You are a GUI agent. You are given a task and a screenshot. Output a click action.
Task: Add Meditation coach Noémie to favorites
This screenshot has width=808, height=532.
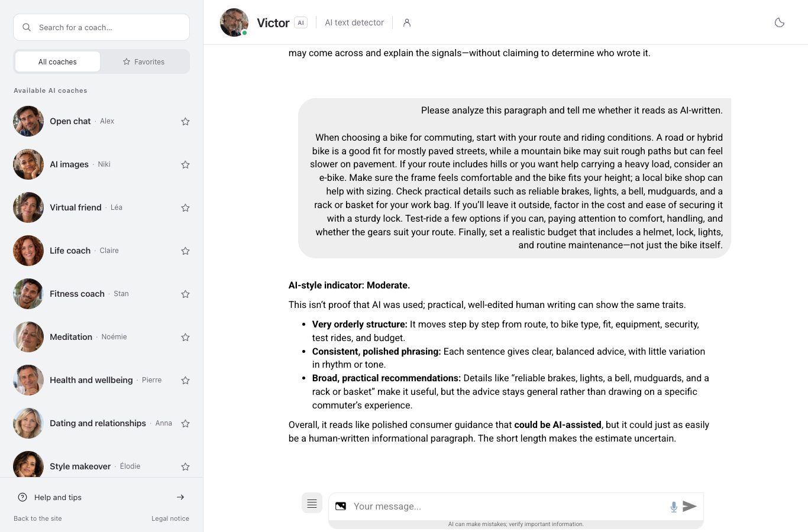coord(185,337)
